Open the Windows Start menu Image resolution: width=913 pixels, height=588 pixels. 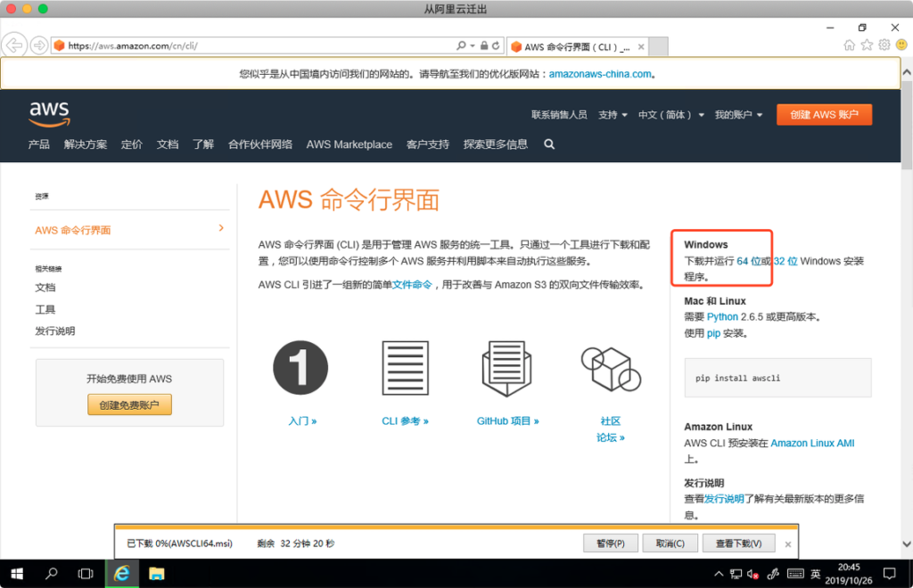(x=16, y=574)
